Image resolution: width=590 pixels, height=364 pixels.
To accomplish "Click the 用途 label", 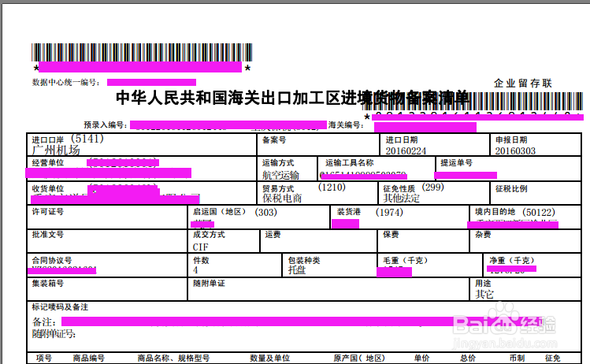I will click(483, 283).
